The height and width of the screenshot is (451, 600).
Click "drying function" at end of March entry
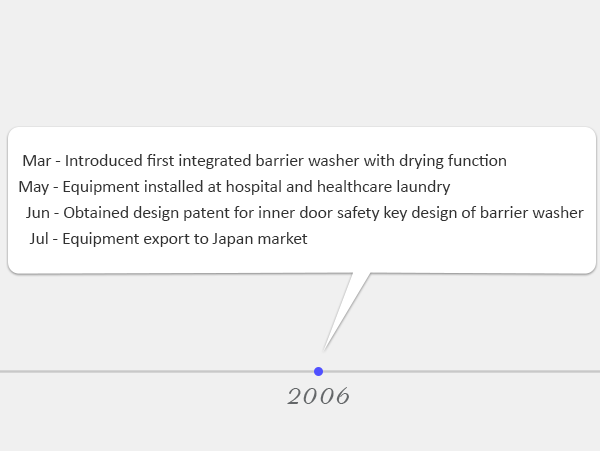[453, 161]
